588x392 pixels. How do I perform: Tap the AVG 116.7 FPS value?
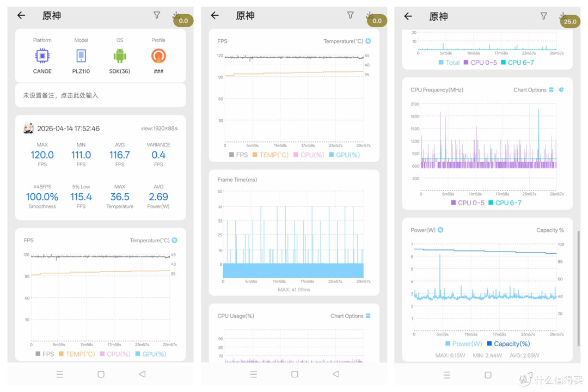click(120, 155)
